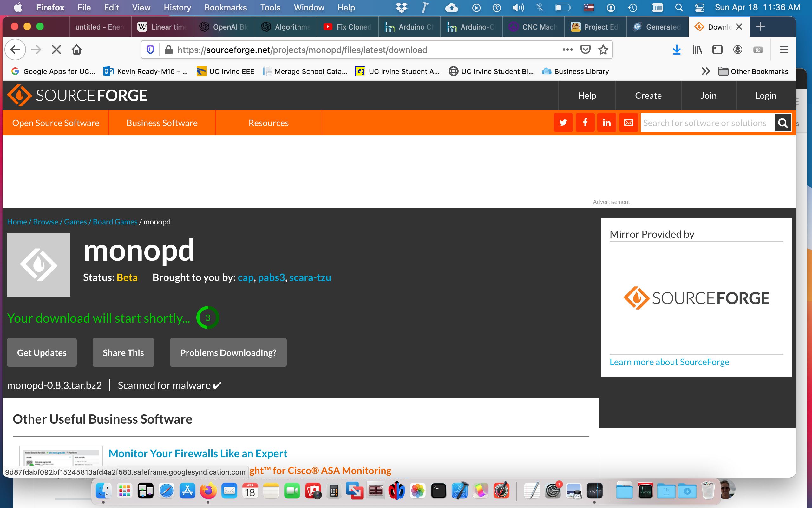The height and width of the screenshot is (508, 812).
Task: Open page actions three-dots menu in URL bar
Action: 568,50
